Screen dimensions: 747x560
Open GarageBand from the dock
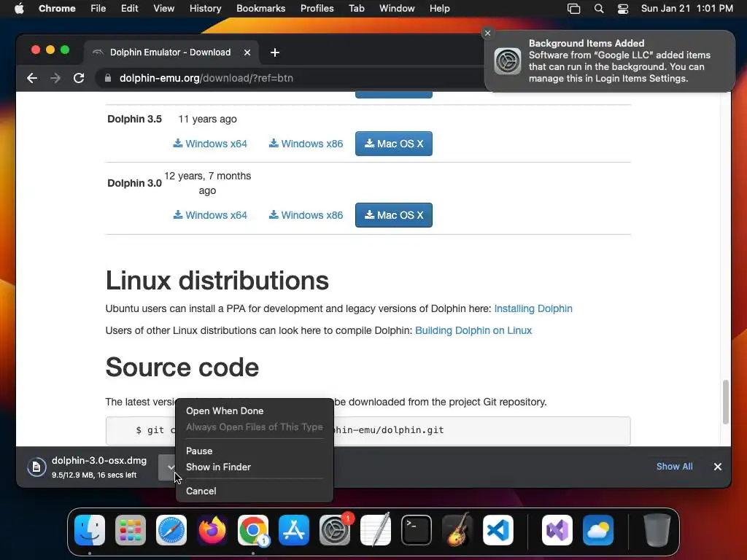(457, 530)
